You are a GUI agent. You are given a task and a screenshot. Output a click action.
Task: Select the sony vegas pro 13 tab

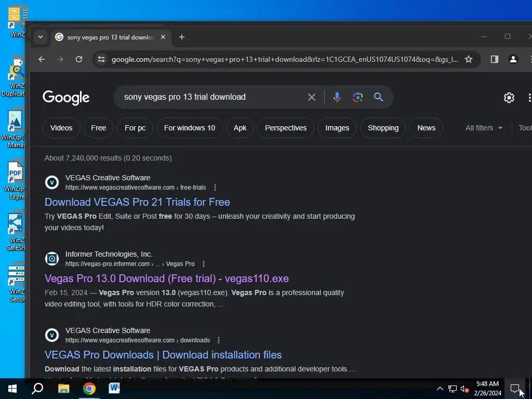pos(110,37)
